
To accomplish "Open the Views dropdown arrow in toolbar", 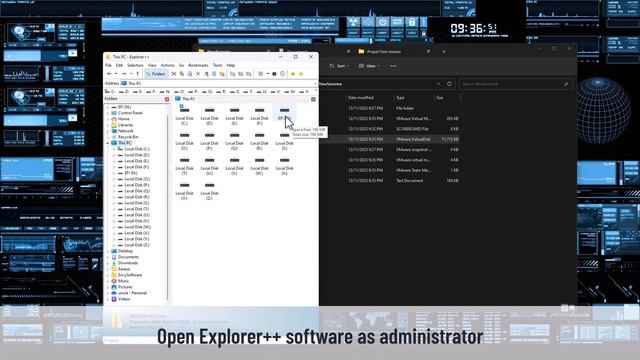I will click(x=268, y=74).
